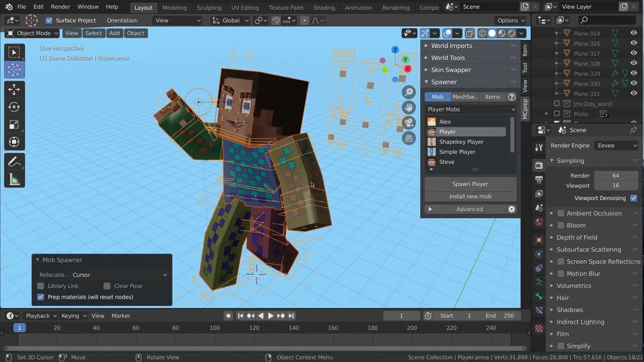
Task: Open the Tool properties wrench icon
Action: click(x=539, y=147)
